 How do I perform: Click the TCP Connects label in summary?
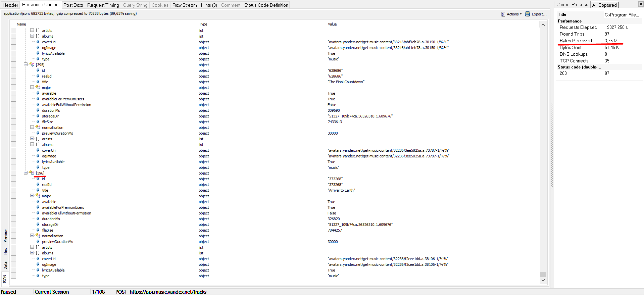(x=574, y=61)
